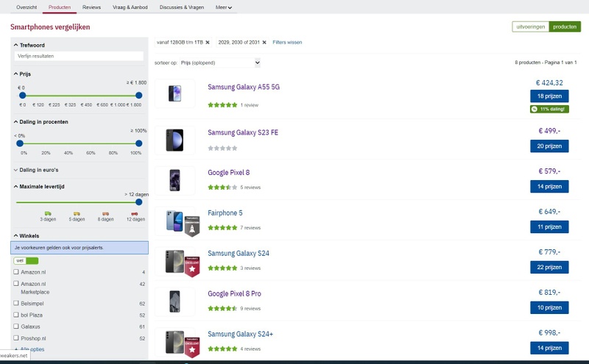This screenshot has height=364, width=589.
Task: Collapse the Trefwoord filter section
Action: coord(29,45)
